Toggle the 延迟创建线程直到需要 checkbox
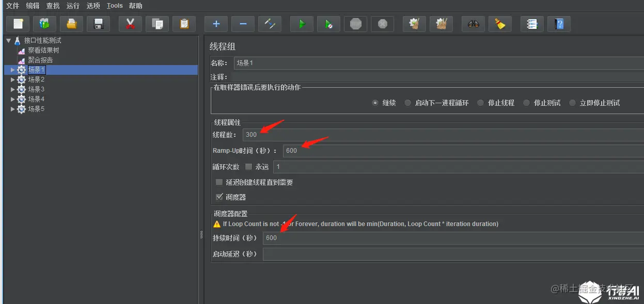This screenshot has width=644, height=304. click(219, 182)
